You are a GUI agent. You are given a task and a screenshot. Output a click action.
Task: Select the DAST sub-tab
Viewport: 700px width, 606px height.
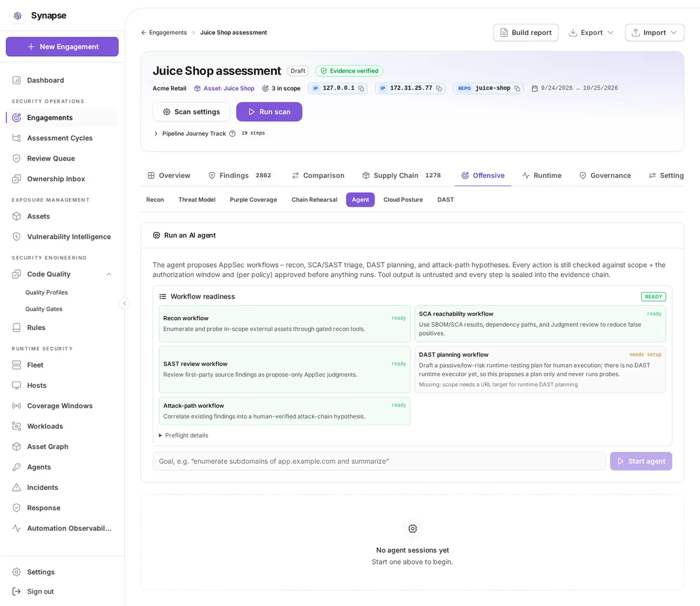coord(446,199)
